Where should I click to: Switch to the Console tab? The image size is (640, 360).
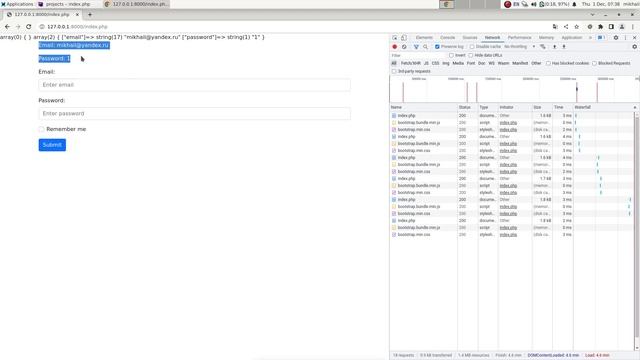pos(447,38)
